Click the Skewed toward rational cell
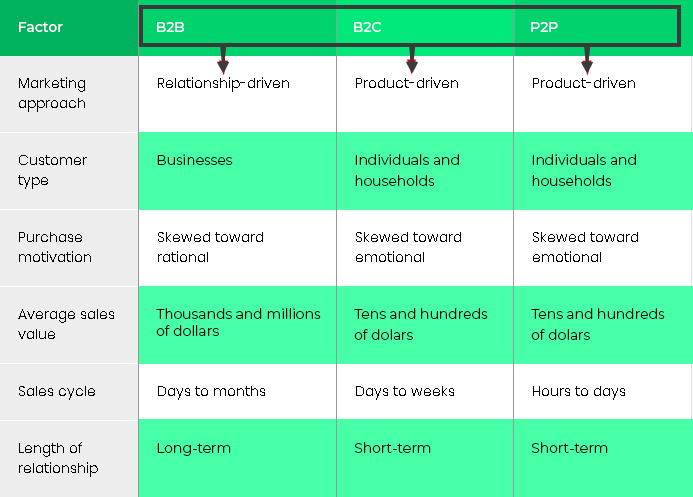Image resolution: width=693 pixels, height=497 pixels. pos(237,247)
